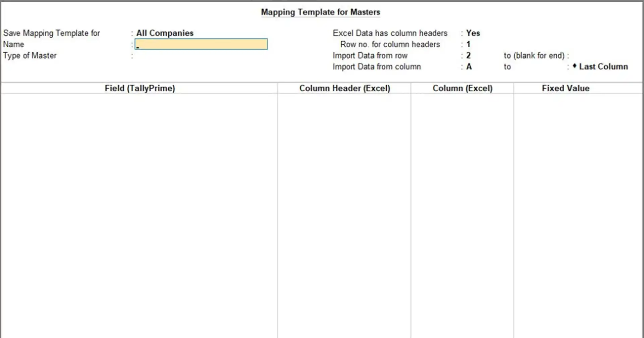The image size is (644, 338).
Task: Change Save Mapping Template for All Companies
Action: (165, 33)
